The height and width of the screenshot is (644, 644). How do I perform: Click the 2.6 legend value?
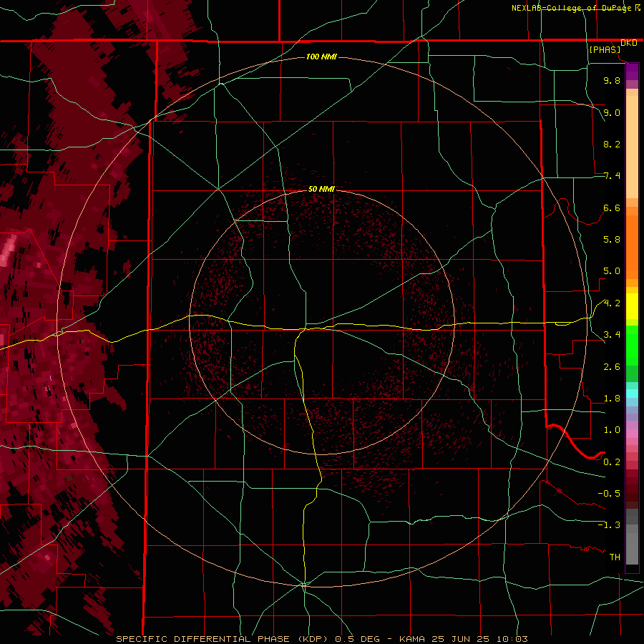point(612,367)
